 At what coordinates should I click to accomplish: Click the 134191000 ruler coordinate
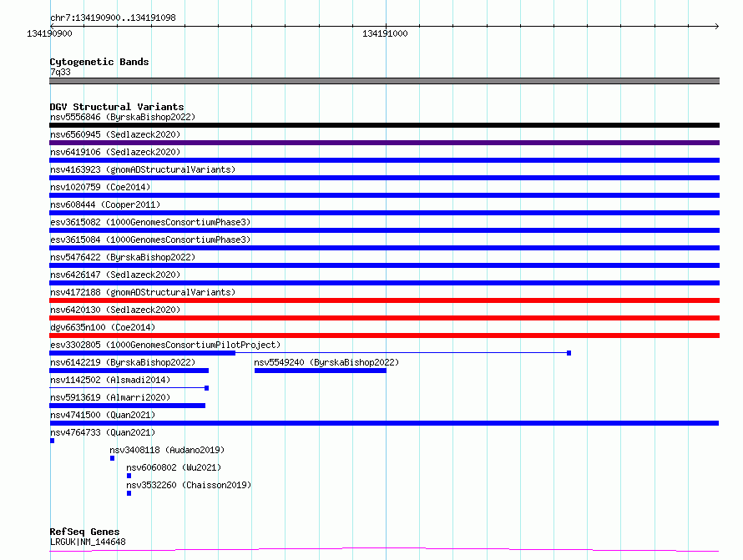[x=385, y=33]
